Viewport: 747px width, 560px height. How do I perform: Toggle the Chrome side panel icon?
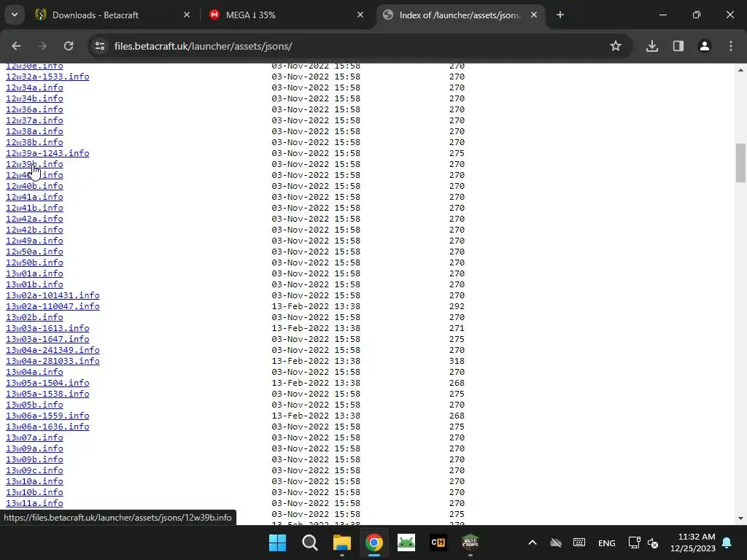(x=678, y=46)
